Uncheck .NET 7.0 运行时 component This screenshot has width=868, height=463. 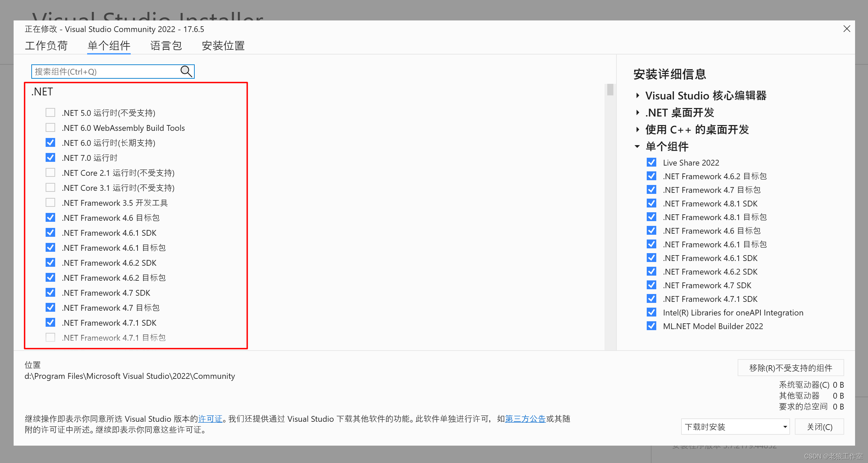click(50, 157)
